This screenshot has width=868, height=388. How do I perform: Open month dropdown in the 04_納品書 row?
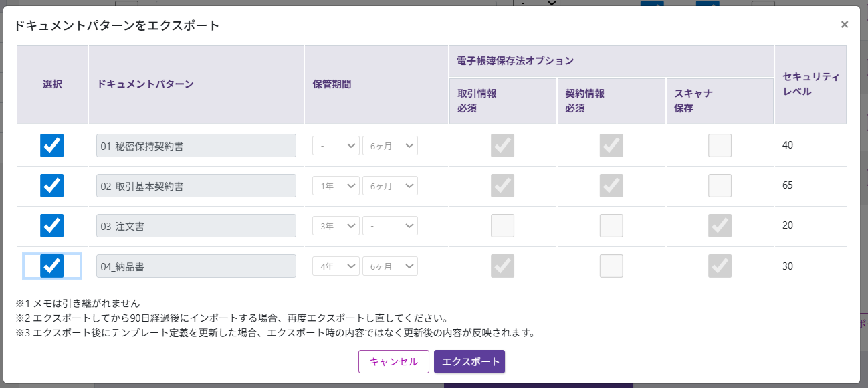tap(390, 266)
